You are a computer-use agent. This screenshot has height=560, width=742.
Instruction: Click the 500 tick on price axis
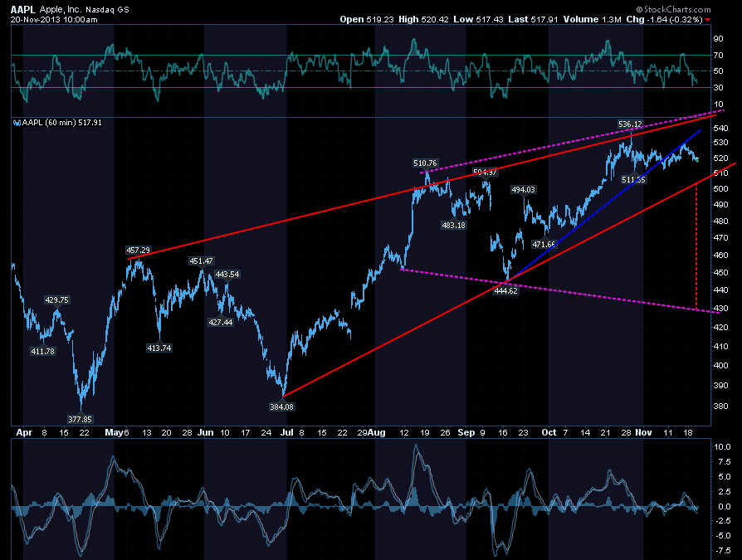720,188
